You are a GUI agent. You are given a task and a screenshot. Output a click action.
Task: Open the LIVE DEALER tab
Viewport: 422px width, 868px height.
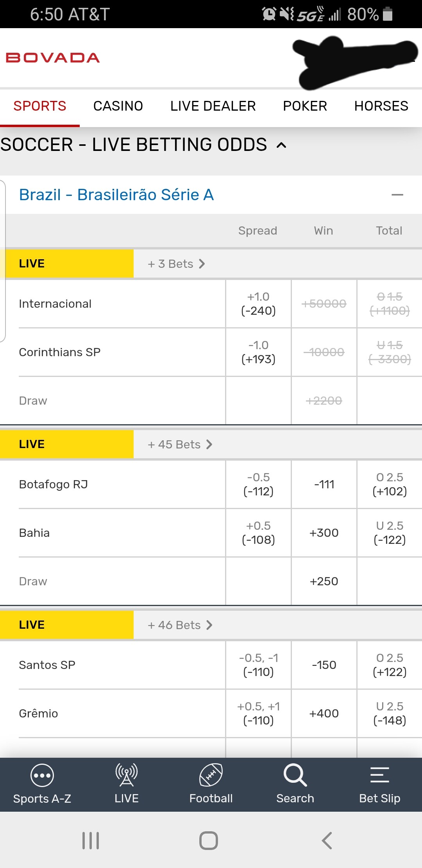tap(213, 106)
